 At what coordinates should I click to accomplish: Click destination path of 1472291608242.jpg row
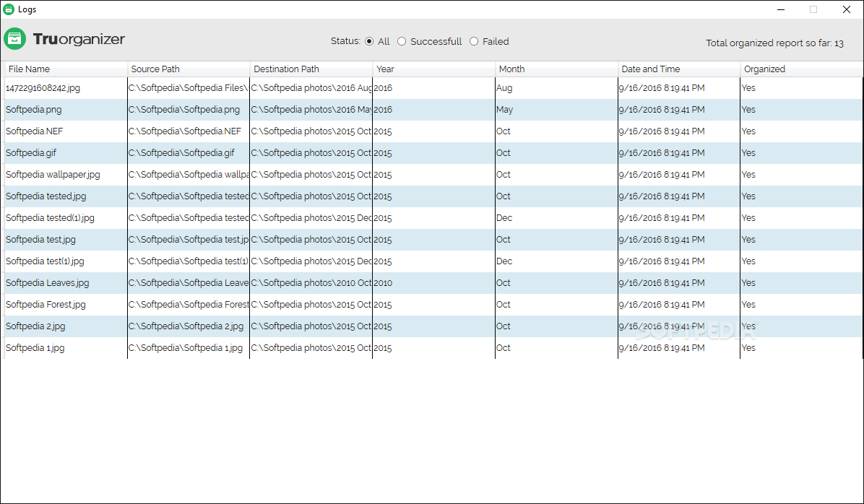click(311, 88)
